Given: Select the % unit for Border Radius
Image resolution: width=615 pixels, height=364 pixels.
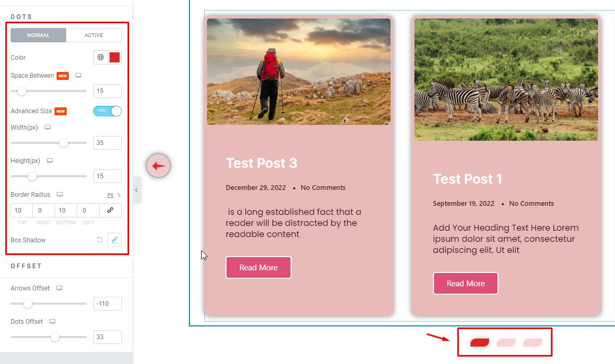Looking at the screenshot, I should (x=119, y=195).
